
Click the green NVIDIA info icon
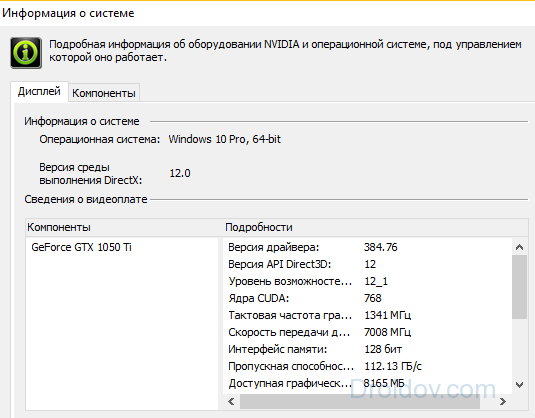[26, 53]
